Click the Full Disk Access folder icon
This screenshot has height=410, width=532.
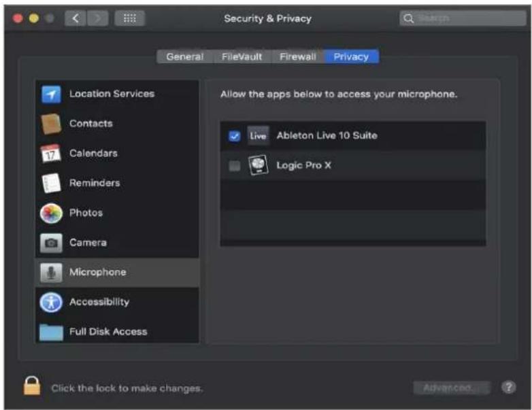pyautogui.click(x=51, y=332)
